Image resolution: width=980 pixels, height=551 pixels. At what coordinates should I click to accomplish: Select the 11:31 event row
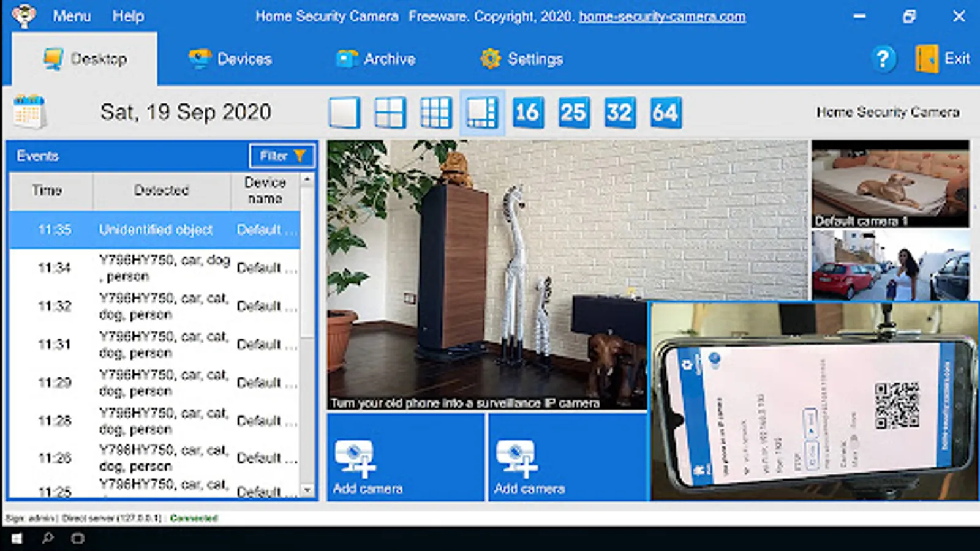click(x=154, y=345)
